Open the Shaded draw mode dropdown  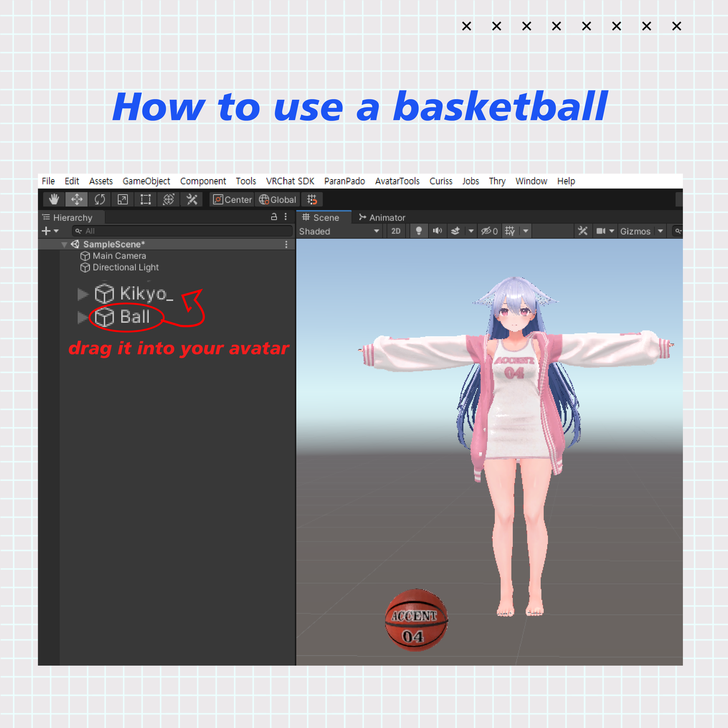[x=339, y=231]
